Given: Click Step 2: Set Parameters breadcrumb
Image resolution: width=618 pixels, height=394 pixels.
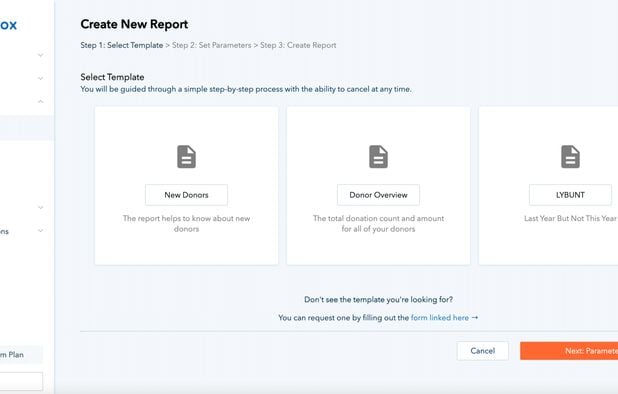Looking at the screenshot, I should pos(212,45).
